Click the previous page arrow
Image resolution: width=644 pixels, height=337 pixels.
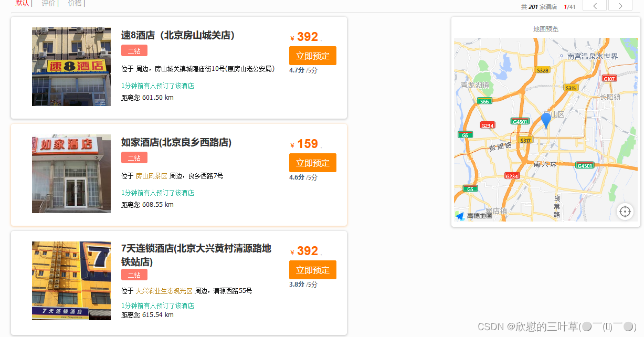pos(594,6)
